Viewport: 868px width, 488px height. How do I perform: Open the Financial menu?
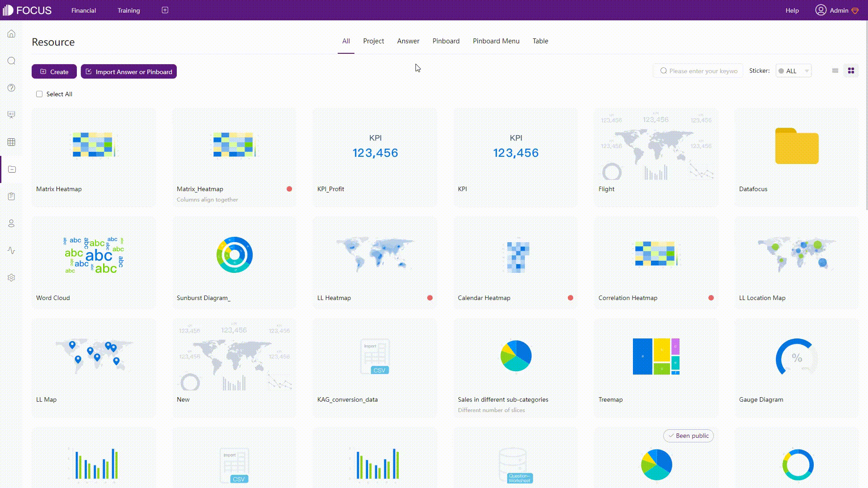(x=84, y=10)
